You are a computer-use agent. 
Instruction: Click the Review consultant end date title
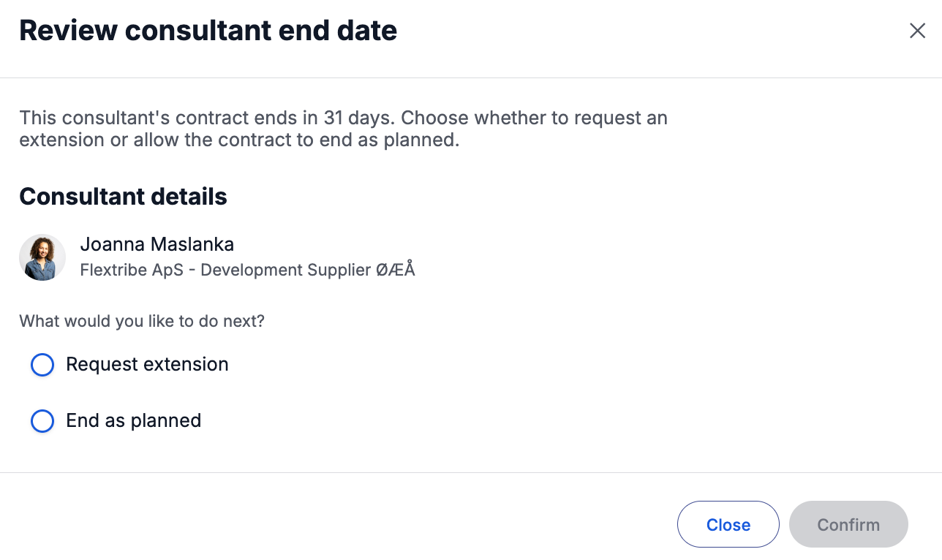click(x=208, y=31)
